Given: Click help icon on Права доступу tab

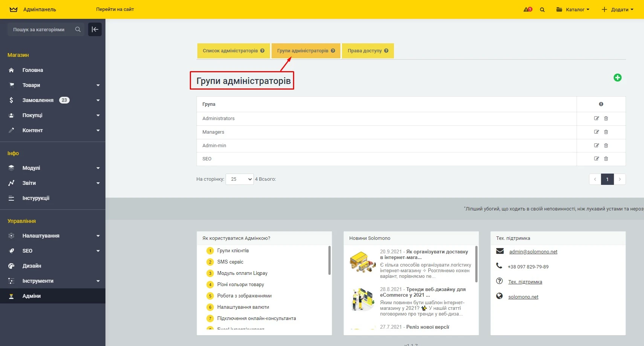Looking at the screenshot, I should point(386,51).
